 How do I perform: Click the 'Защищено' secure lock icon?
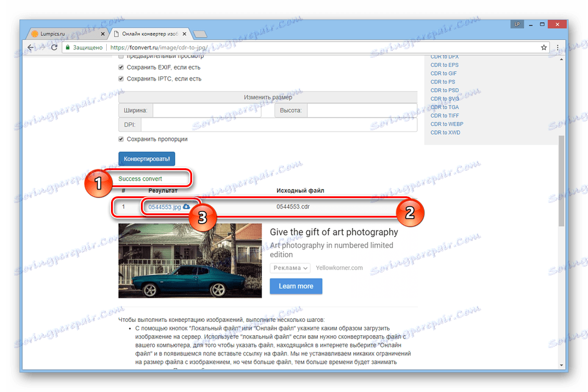(x=68, y=47)
